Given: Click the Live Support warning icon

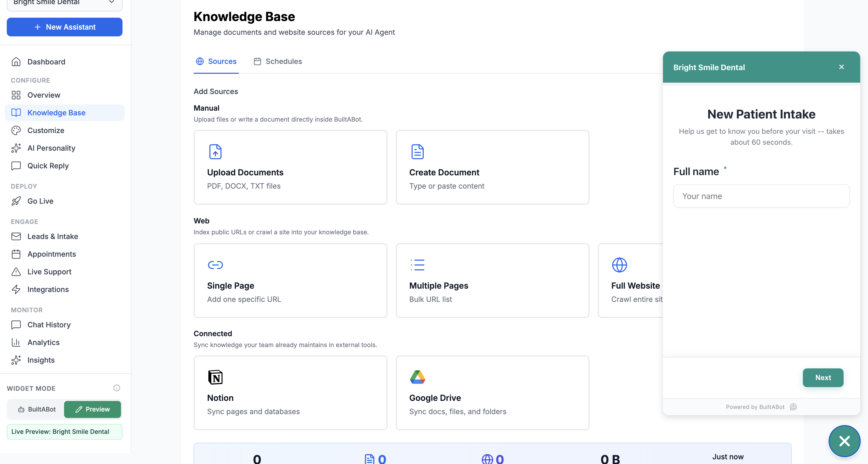Looking at the screenshot, I should pyautogui.click(x=16, y=272).
